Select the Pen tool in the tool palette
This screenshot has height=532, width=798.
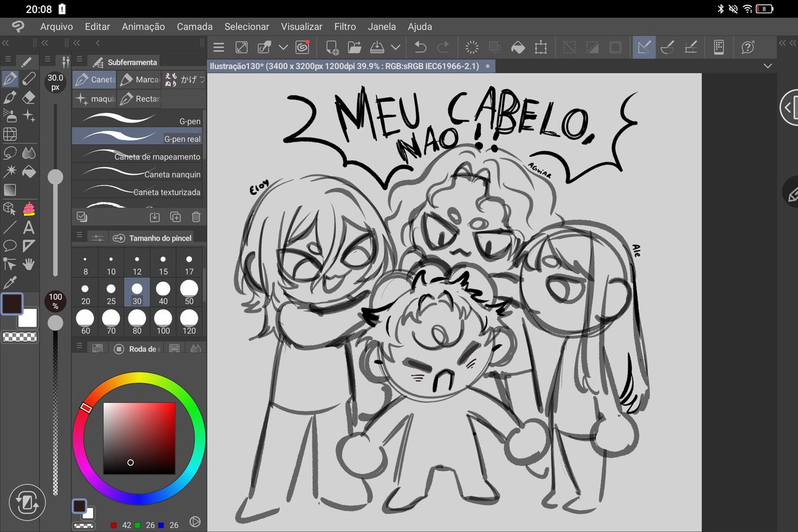pyautogui.click(x=10, y=79)
